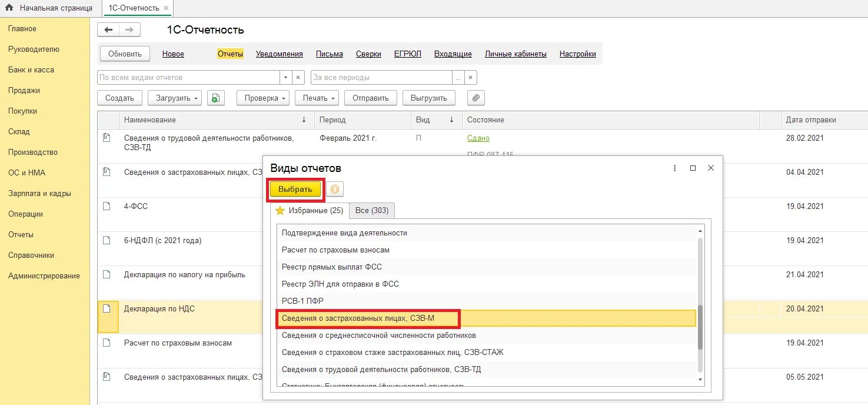This screenshot has height=405, width=868.
Task: Open Главное in the sidebar
Action: point(22,28)
